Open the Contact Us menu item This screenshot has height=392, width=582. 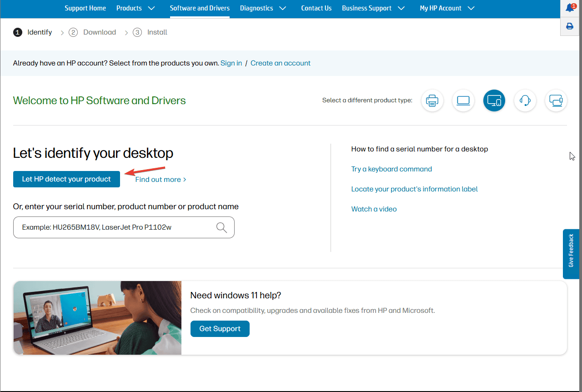point(316,8)
